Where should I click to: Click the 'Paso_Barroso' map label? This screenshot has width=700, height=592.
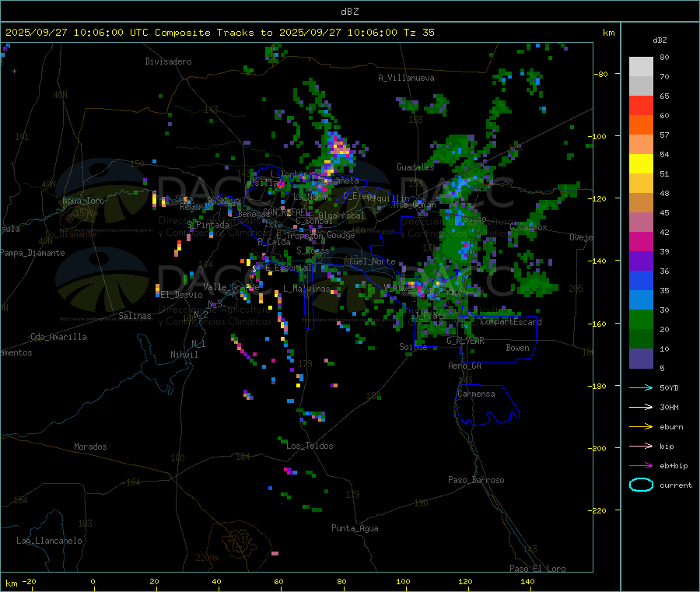476,480
